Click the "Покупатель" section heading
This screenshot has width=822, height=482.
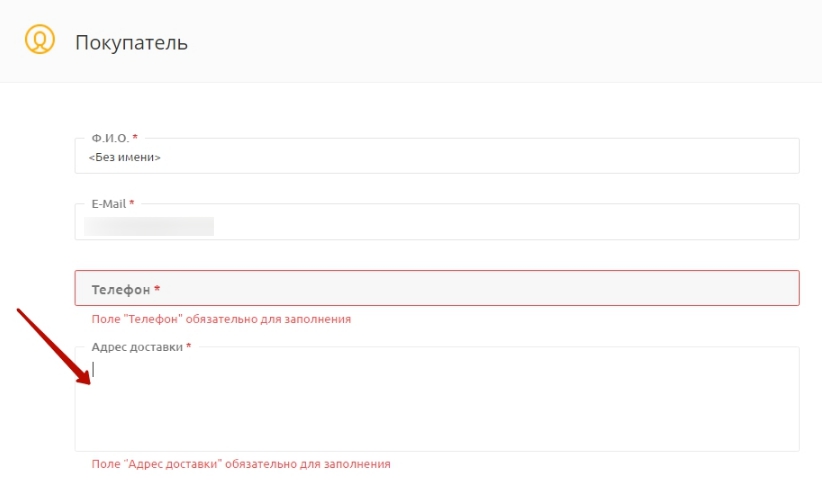131,43
